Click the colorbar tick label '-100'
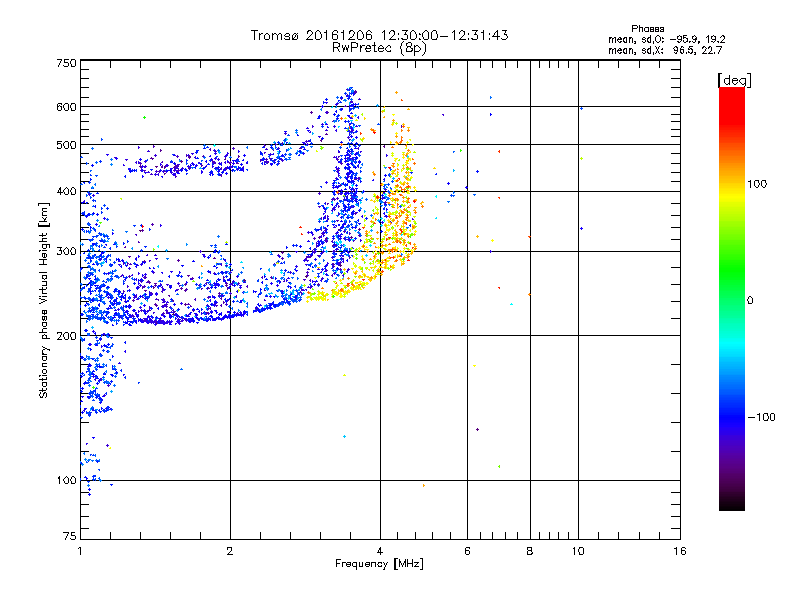The height and width of the screenshot is (600, 800). pyautogui.click(x=761, y=417)
